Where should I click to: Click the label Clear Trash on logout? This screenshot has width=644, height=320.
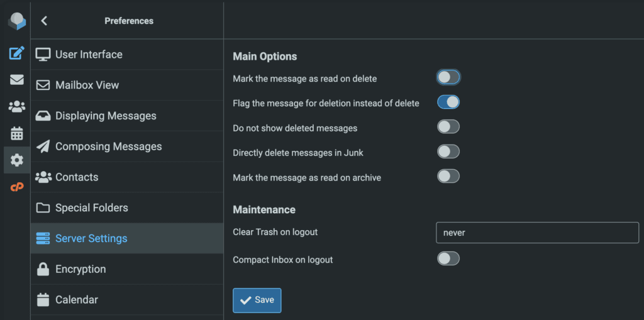pos(275,232)
